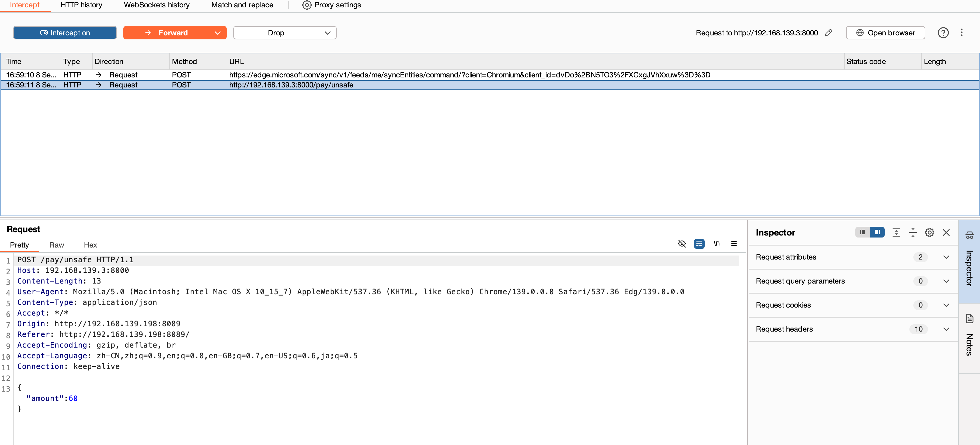The width and height of the screenshot is (980, 445).
Task: Switch request view to Hex
Action: (90, 245)
